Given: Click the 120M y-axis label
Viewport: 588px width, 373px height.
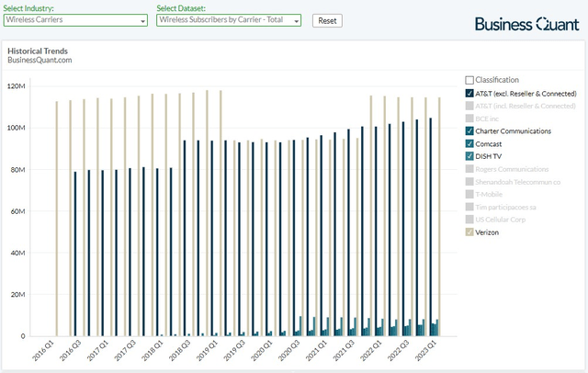Looking at the screenshot, I should [x=17, y=86].
